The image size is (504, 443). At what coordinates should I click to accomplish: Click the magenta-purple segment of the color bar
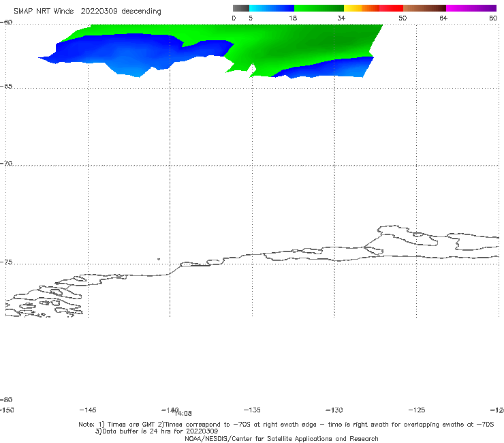(471, 8)
